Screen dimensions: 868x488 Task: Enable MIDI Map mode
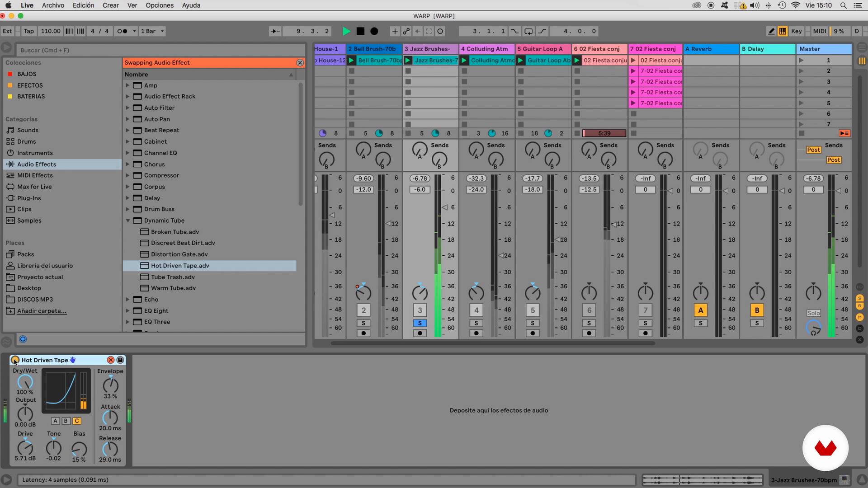click(820, 31)
